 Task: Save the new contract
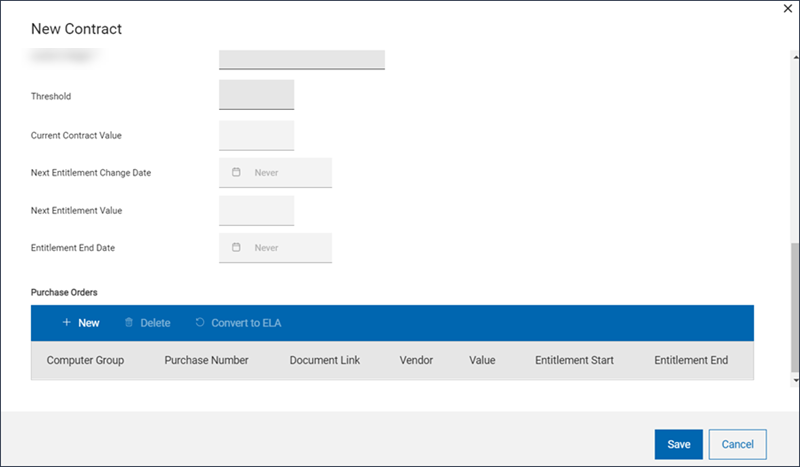678,444
